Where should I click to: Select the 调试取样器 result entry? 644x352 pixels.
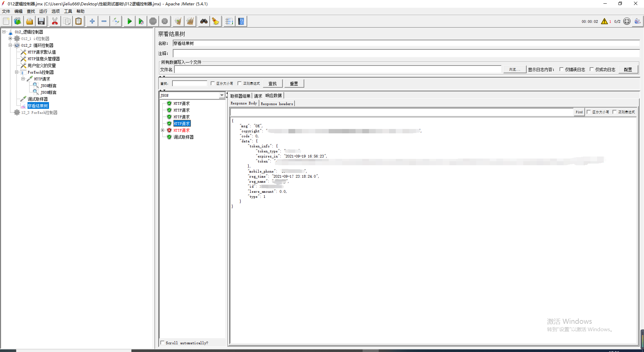click(183, 137)
